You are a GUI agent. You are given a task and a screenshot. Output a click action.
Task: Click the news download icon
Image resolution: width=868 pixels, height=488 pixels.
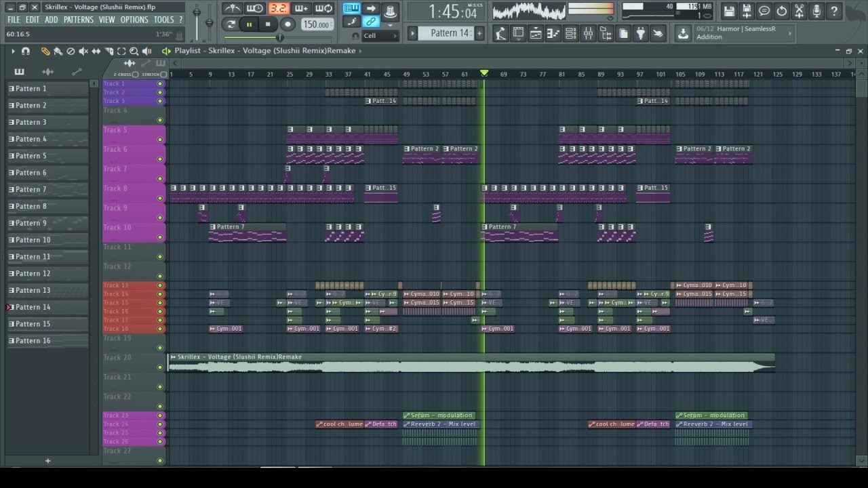click(683, 33)
